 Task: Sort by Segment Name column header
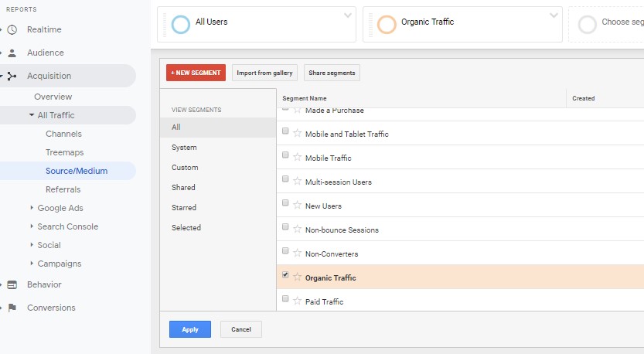tap(305, 99)
